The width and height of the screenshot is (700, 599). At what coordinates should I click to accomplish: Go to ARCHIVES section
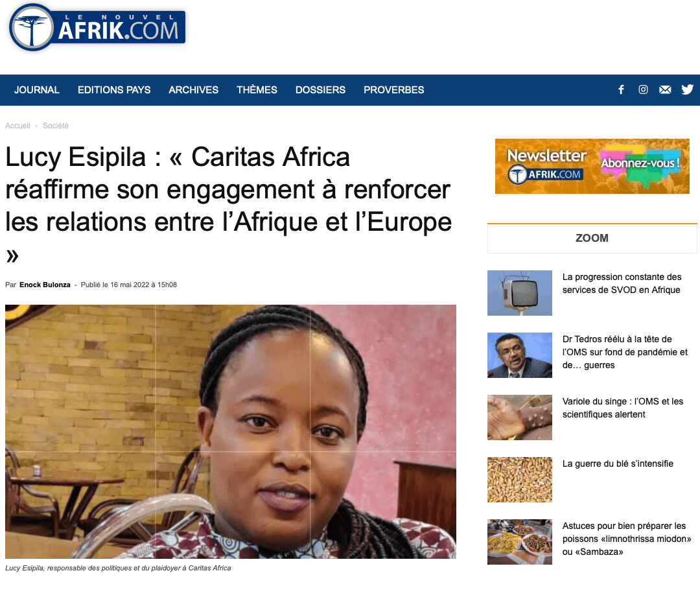tap(193, 89)
